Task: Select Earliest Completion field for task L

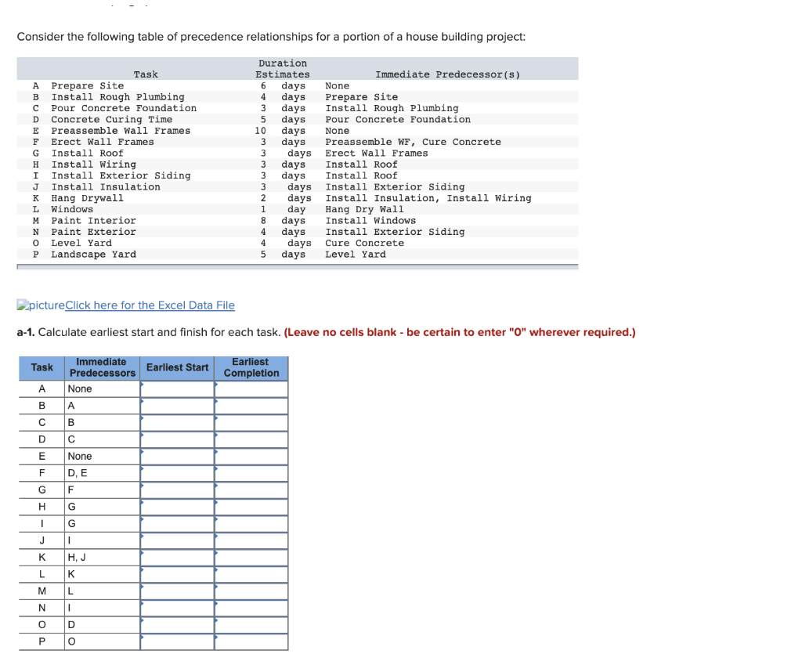Action: [x=251, y=575]
